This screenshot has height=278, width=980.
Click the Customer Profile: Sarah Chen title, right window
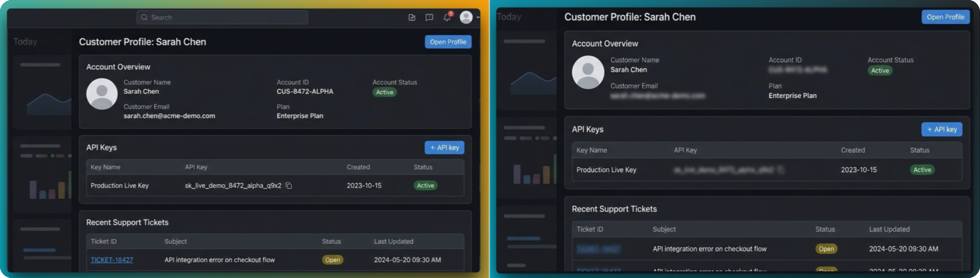(630, 17)
